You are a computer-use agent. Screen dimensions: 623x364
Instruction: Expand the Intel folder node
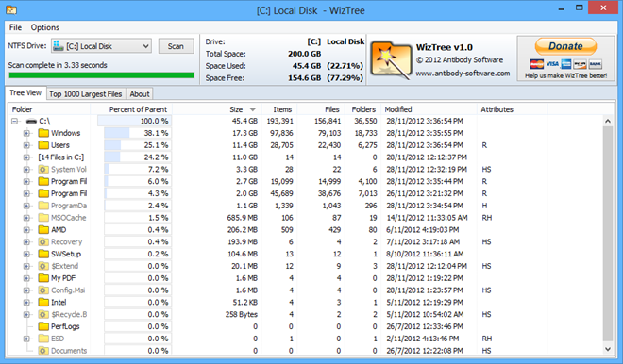pyautogui.click(x=26, y=303)
